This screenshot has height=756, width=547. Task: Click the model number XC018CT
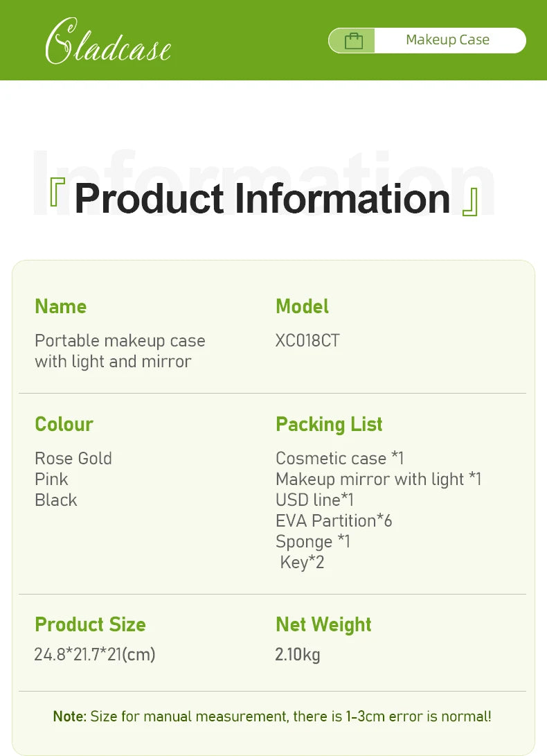pos(307,340)
